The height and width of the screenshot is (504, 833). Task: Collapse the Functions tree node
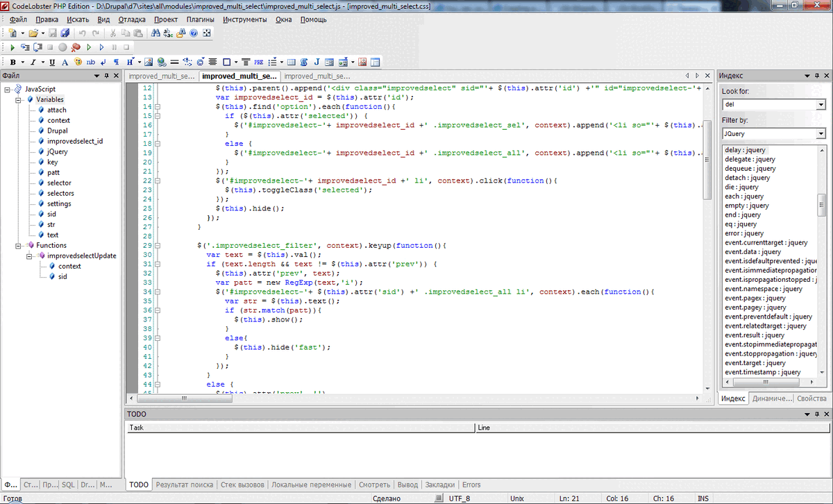18,245
